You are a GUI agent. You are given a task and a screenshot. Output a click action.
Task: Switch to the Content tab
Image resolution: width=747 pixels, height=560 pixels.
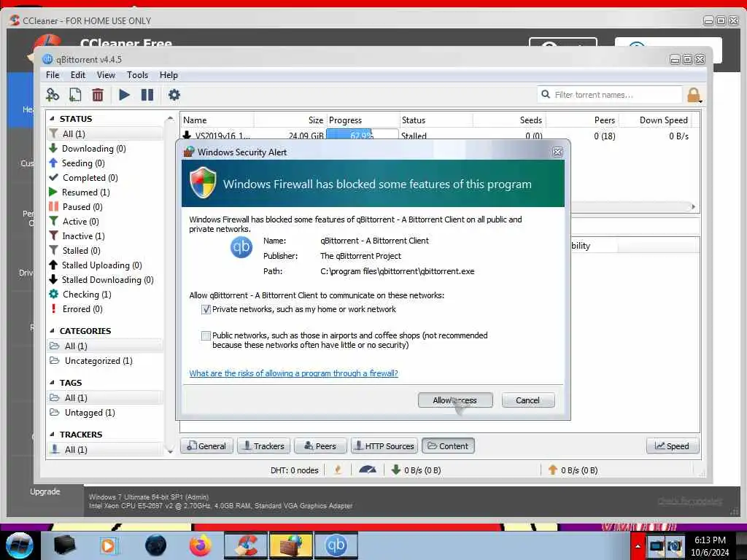pos(448,446)
